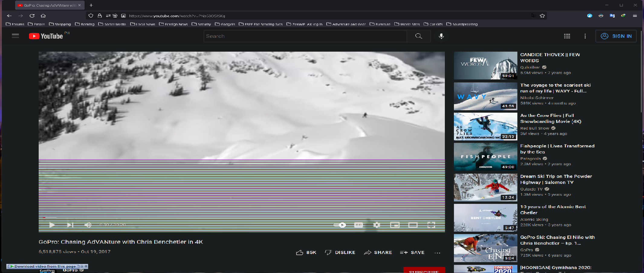Open the As the Crow Flies thumbnail
This screenshot has height=273, width=644.
coord(486,127)
